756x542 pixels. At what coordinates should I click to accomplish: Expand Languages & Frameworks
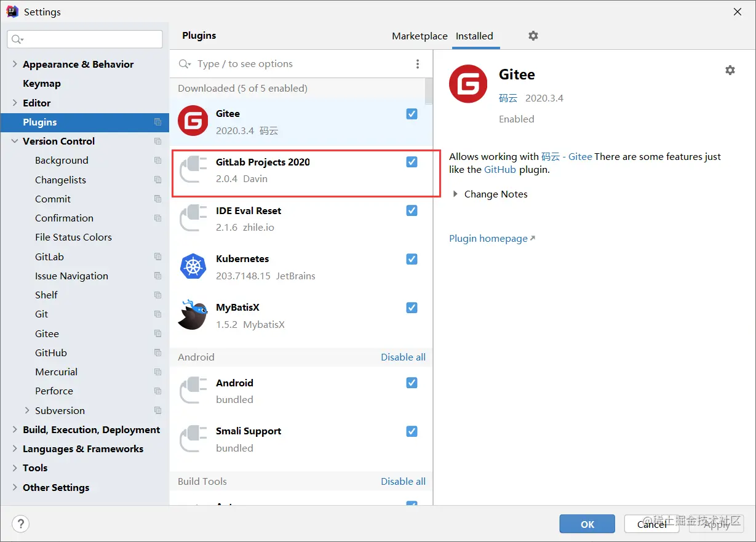click(x=15, y=448)
